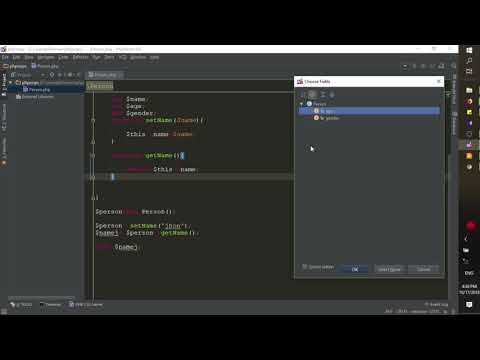Click Person.php breadcrumb in navigation bar
480x360 pixels.
tap(45, 66)
